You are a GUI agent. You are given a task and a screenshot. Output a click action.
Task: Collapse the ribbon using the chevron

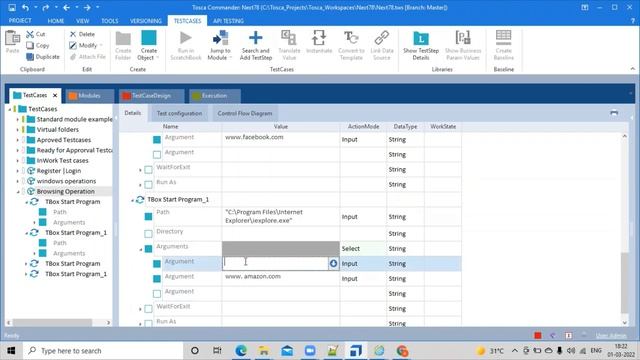(x=632, y=69)
